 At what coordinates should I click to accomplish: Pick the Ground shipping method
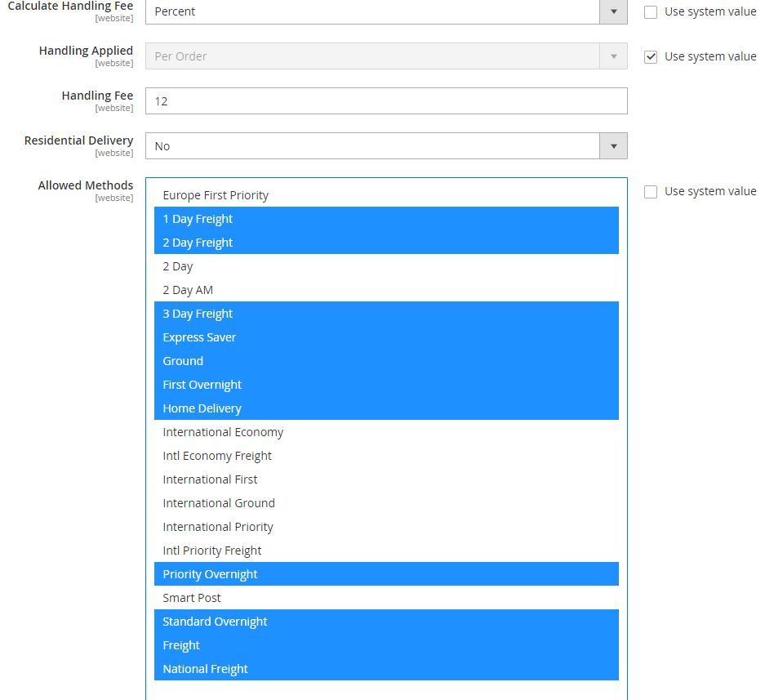tap(183, 361)
